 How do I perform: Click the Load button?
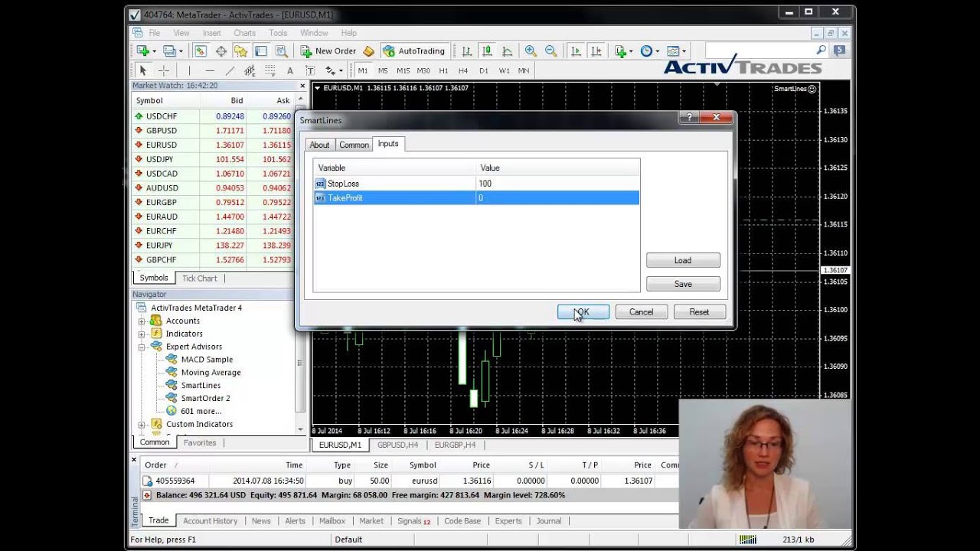pyautogui.click(x=683, y=260)
